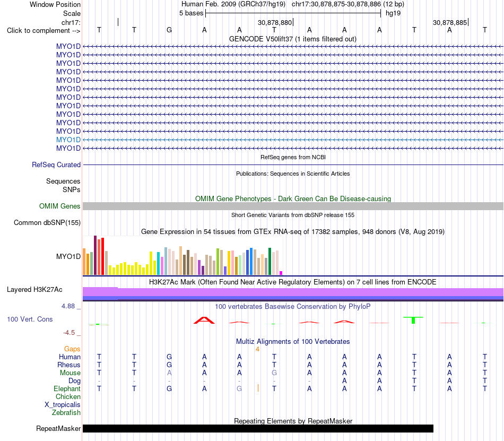The image size is (504, 441).
Task: Click the black RepeatMasker element bar
Action: click(258, 428)
